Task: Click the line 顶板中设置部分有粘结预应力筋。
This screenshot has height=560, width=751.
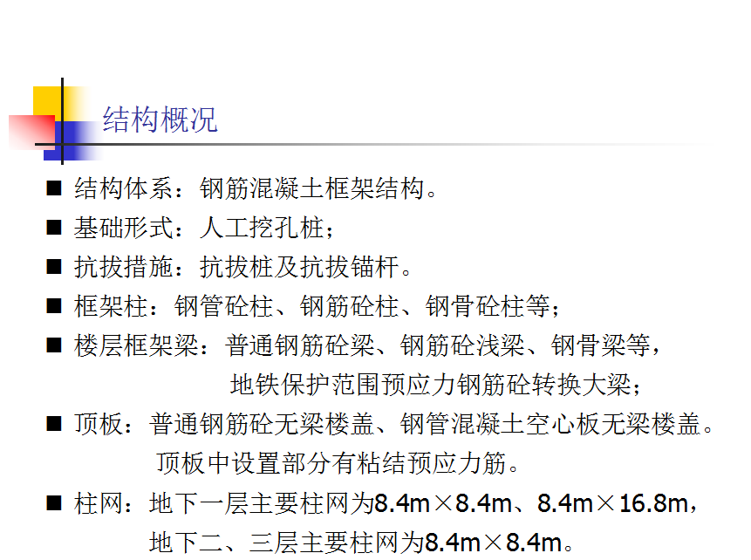Action: [338, 463]
